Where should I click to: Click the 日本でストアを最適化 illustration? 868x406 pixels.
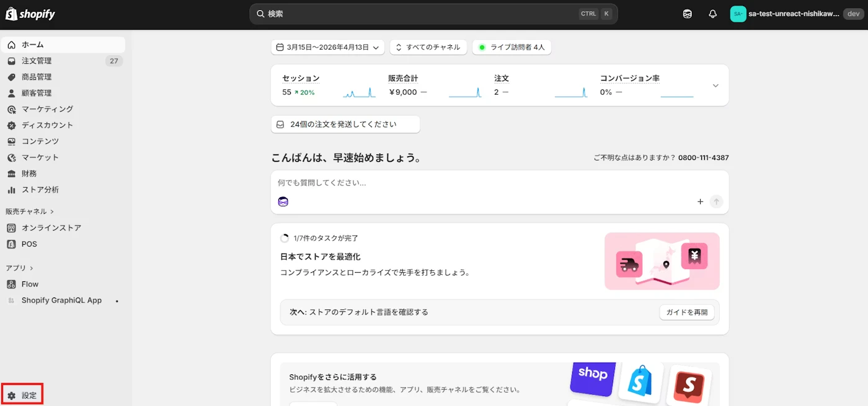(662, 261)
